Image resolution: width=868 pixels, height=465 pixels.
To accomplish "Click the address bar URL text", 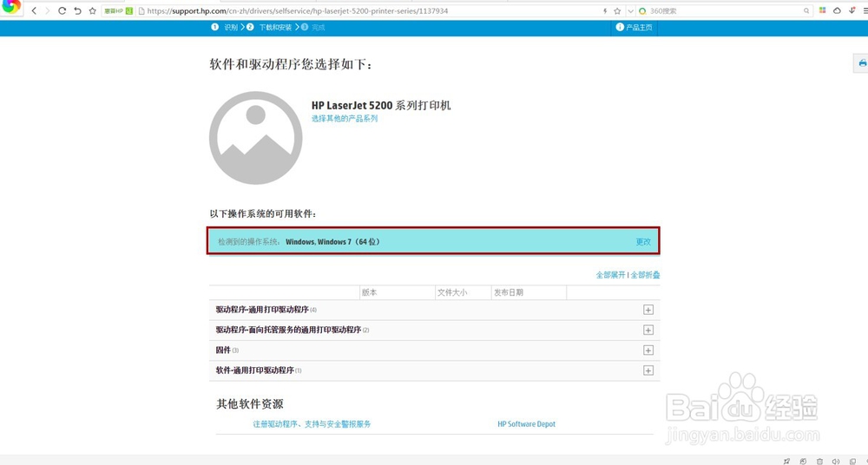I will pos(297,10).
